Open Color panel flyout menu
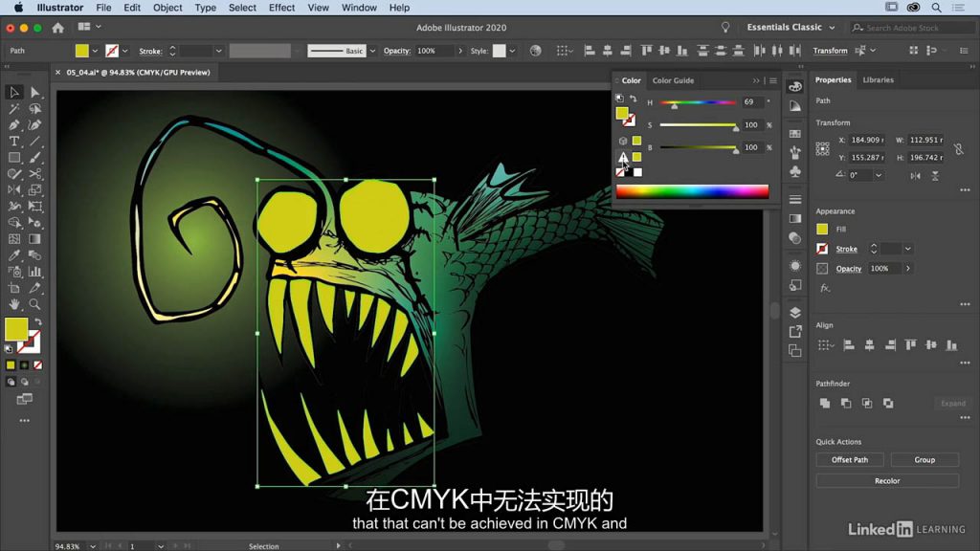The width and height of the screenshot is (980, 551). (x=773, y=80)
